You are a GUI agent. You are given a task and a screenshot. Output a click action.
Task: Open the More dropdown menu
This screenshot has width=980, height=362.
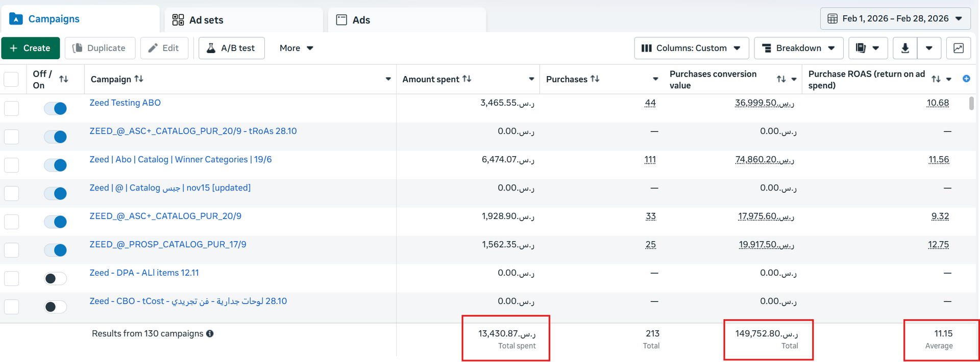click(296, 48)
